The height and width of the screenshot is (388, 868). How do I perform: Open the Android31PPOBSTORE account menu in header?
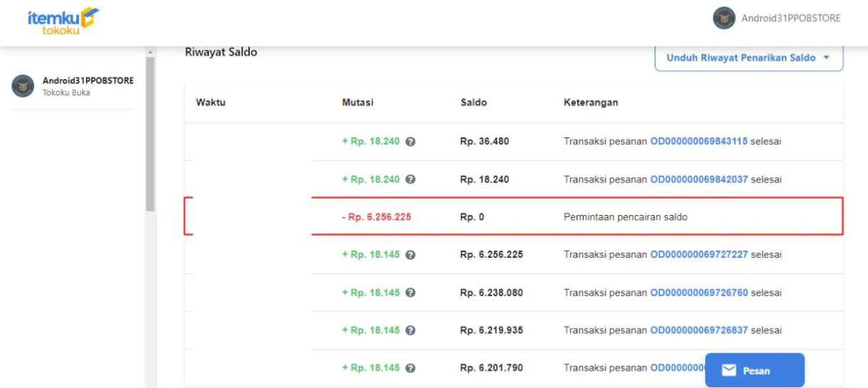[791, 19]
